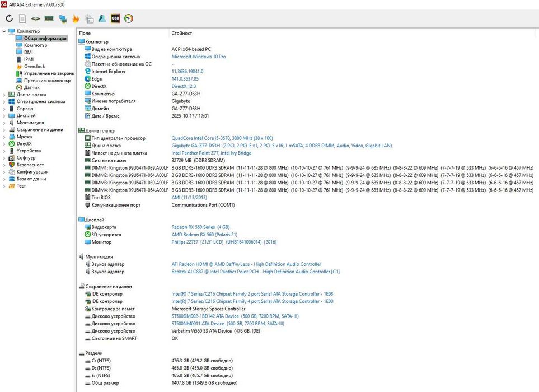Select Преносим компютър tree item

43,81
